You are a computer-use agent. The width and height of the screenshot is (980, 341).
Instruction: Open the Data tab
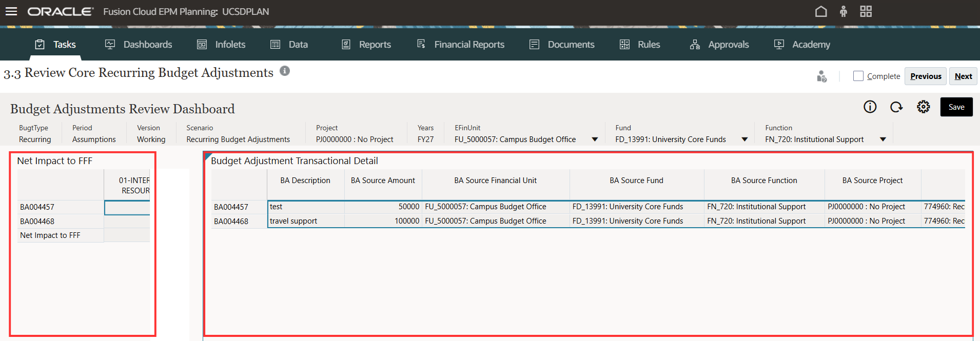[288, 45]
